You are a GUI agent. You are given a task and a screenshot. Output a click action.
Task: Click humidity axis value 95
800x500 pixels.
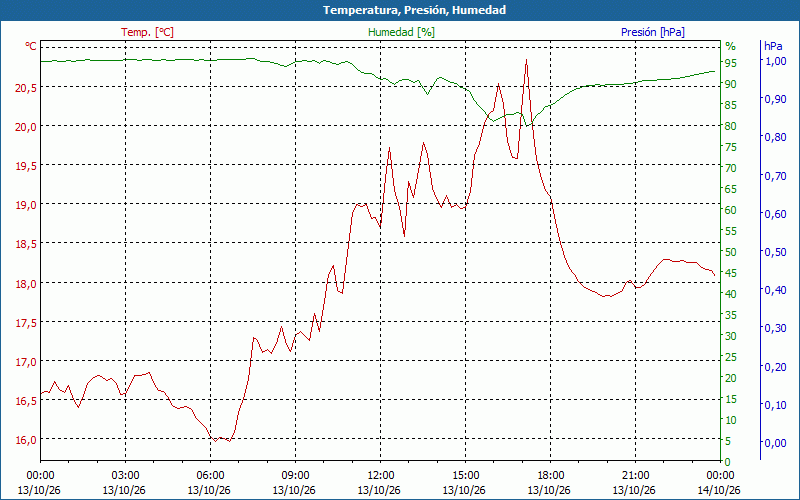point(731,63)
